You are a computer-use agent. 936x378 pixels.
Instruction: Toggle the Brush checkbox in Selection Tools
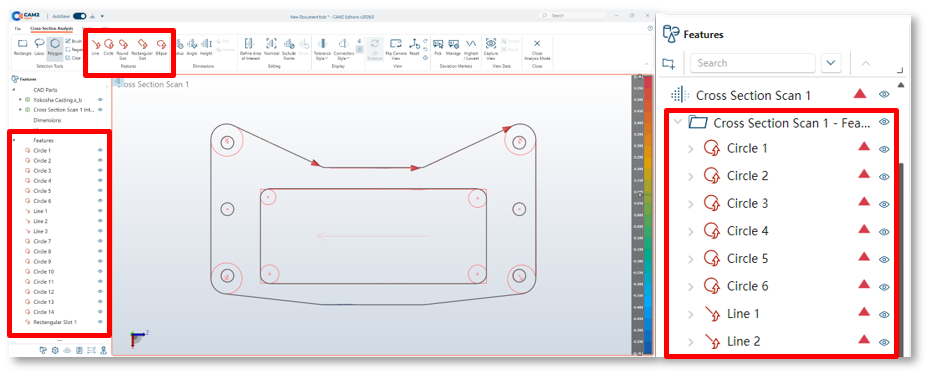(67, 41)
